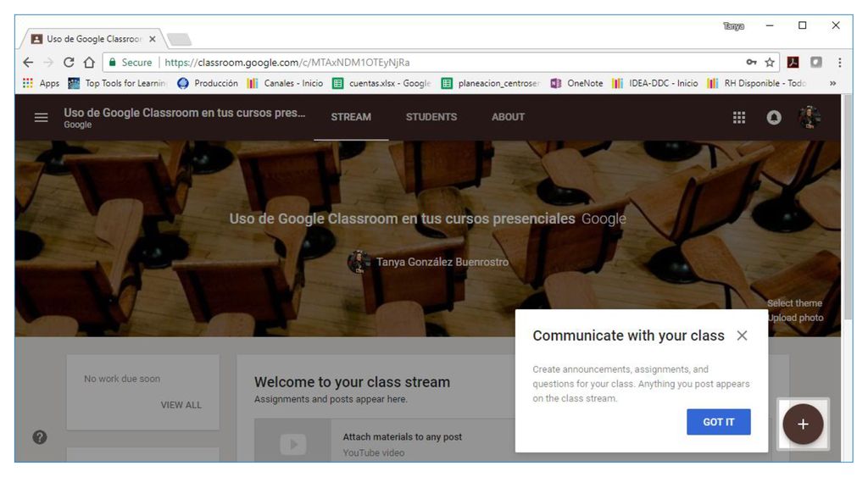Open the notifications bell icon
The width and height of the screenshot is (868, 488).
[x=774, y=117]
